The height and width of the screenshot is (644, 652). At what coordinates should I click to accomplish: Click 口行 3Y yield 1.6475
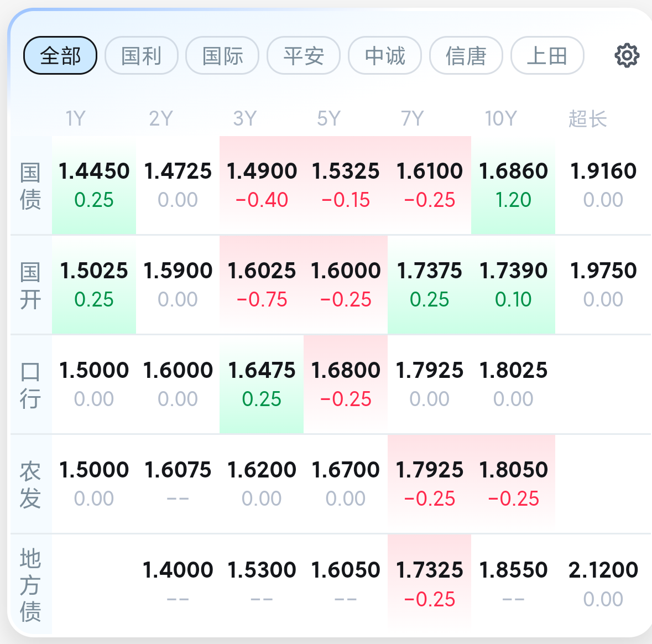click(262, 385)
